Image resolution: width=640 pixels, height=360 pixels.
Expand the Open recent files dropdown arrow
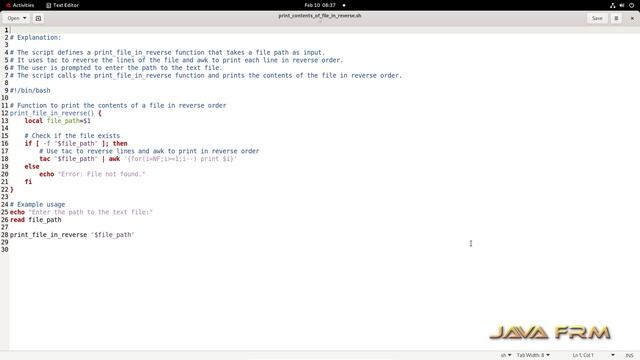click(24, 18)
